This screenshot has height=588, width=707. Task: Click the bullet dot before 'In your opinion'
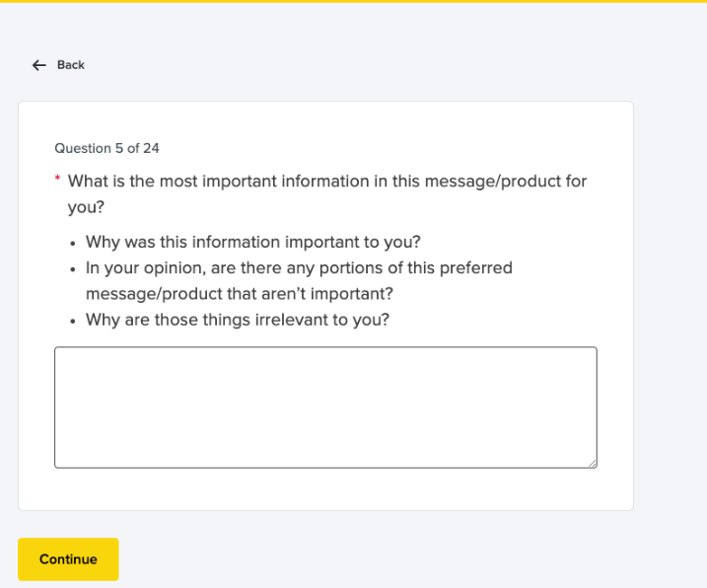tap(73, 268)
